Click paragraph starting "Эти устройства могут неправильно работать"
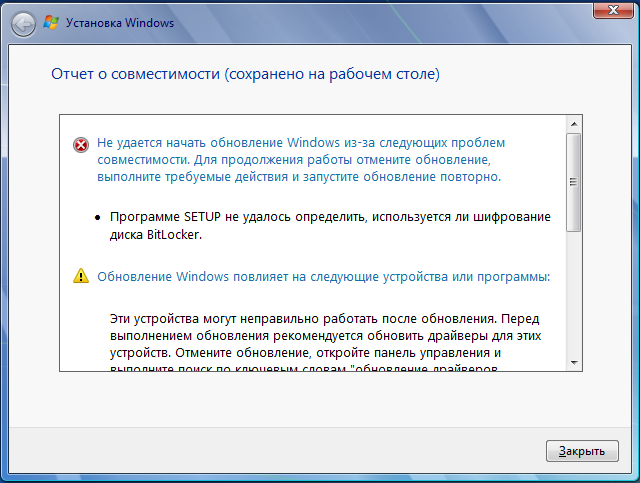Image resolution: width=640 pixels, height=483 pixels. (x=325, y=342)
